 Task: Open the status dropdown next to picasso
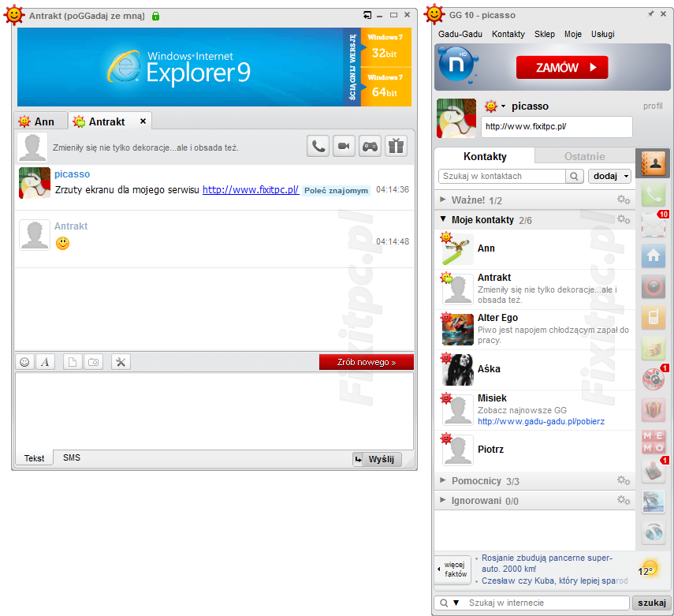click(x=503, y=106)
